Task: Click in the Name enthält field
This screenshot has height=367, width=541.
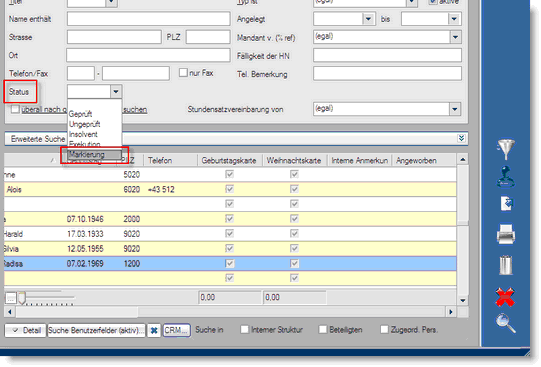Action: click(148, 19)
